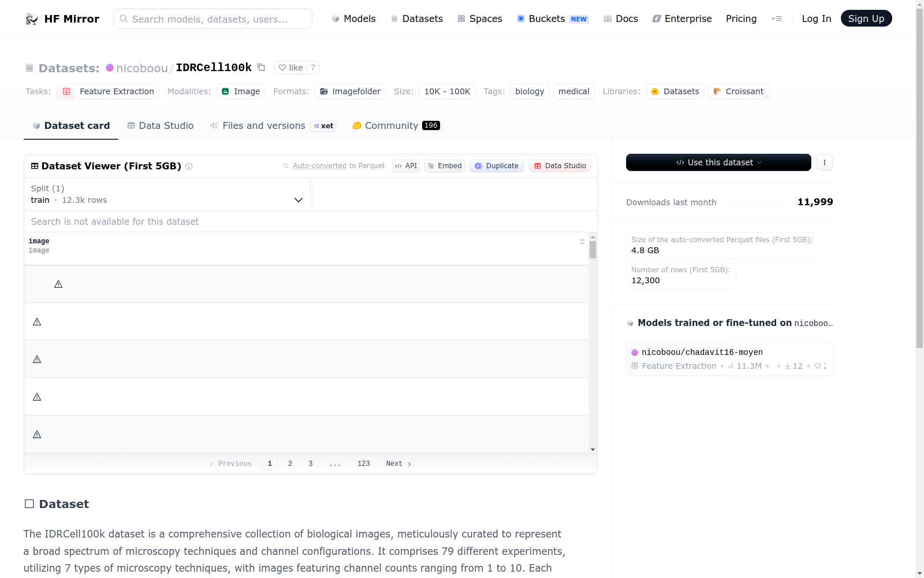
Task: Go to page 3 of viewer
Action: 311,464
